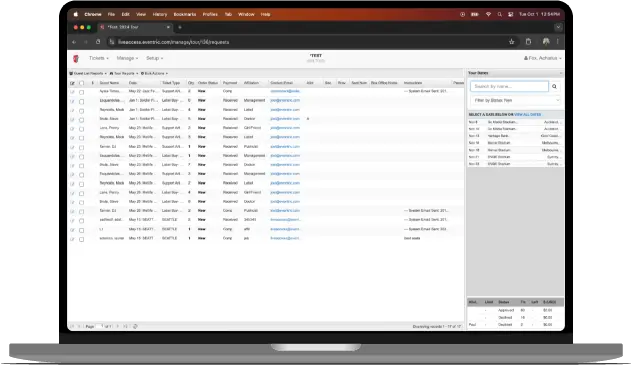This screenshot has width=632, height=366.
Task: Edit the Lane, Penny Support Art row
Action: click(x=72, y=129)
